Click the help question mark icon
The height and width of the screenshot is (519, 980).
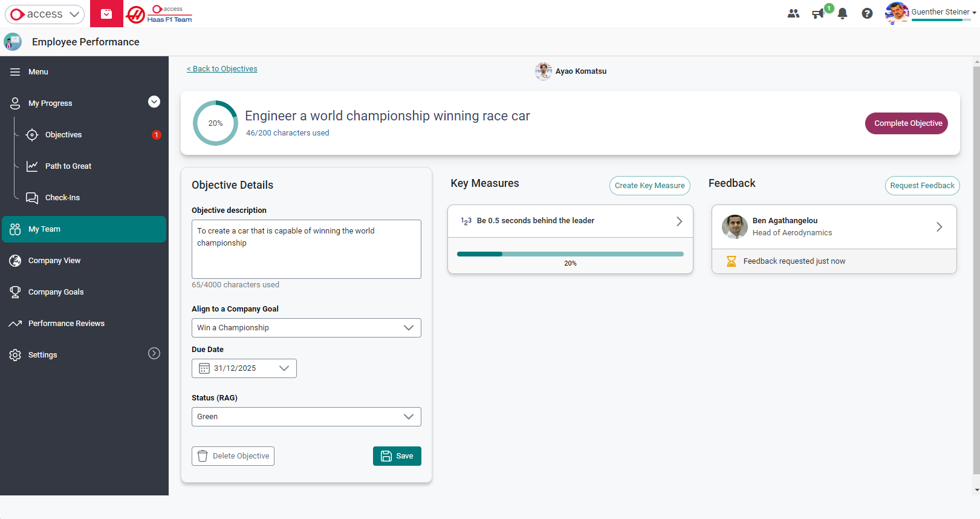pos(867,13)
